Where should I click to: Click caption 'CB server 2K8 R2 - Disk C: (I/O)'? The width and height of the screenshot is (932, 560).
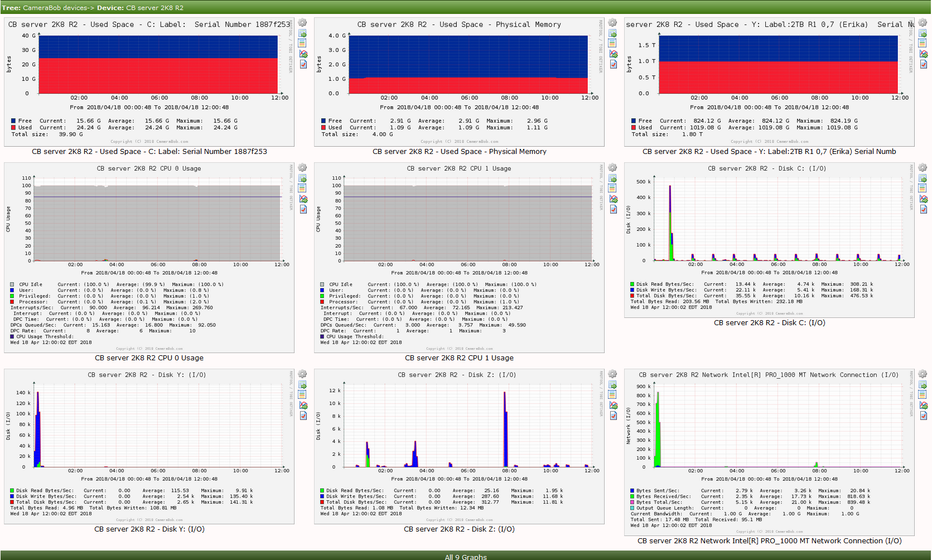click(770, 323)
